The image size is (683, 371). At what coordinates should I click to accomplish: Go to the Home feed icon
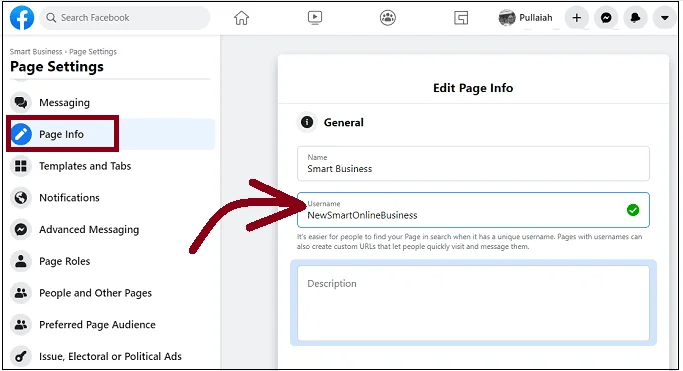(x=241, y=18)
